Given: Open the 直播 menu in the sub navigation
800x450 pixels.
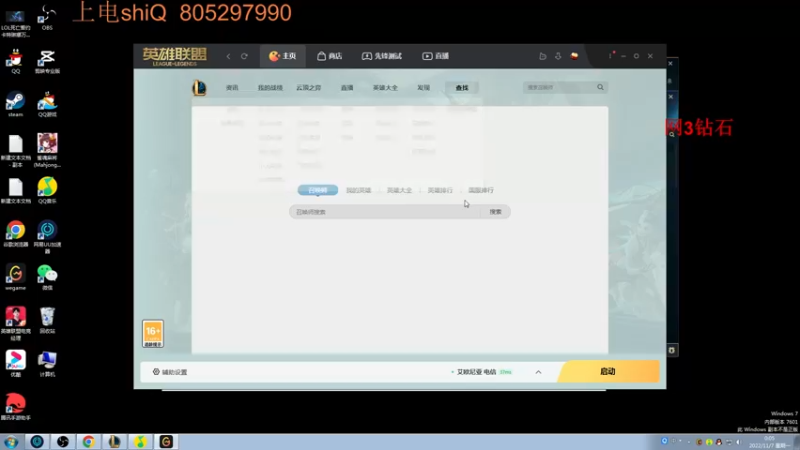Looking at the screenshot, I should point(347,88).
